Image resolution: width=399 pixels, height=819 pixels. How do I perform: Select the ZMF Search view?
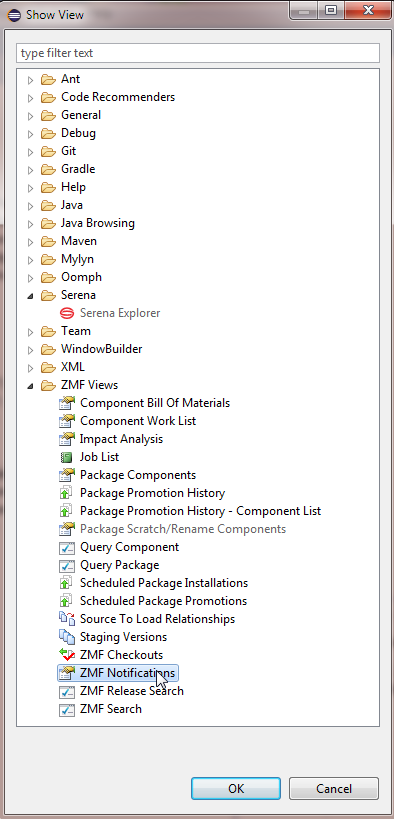[x=111, y=709]
